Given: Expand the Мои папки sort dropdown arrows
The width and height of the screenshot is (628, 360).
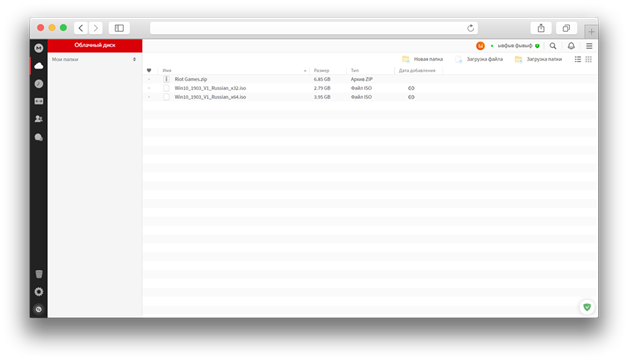Looking at the screenshot, I should 134,59.
